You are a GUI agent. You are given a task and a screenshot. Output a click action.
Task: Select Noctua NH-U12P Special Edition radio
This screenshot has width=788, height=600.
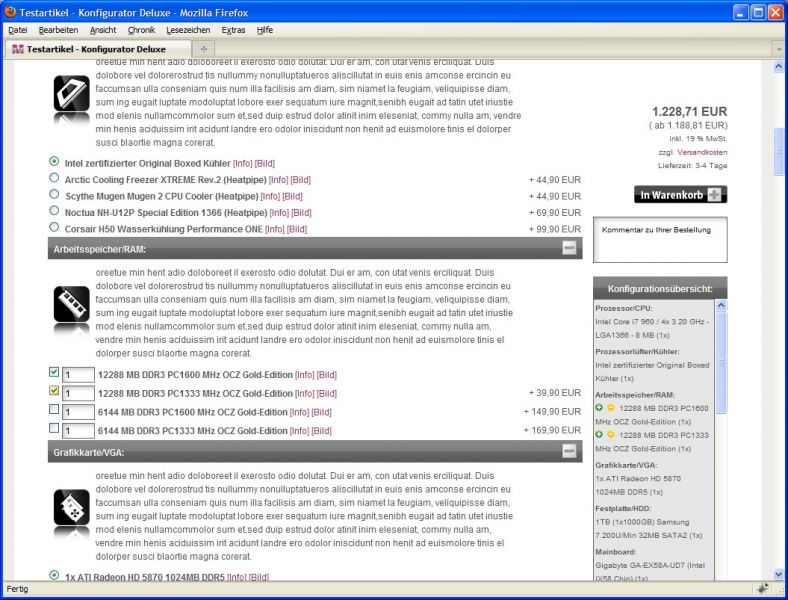click(54, 211)
